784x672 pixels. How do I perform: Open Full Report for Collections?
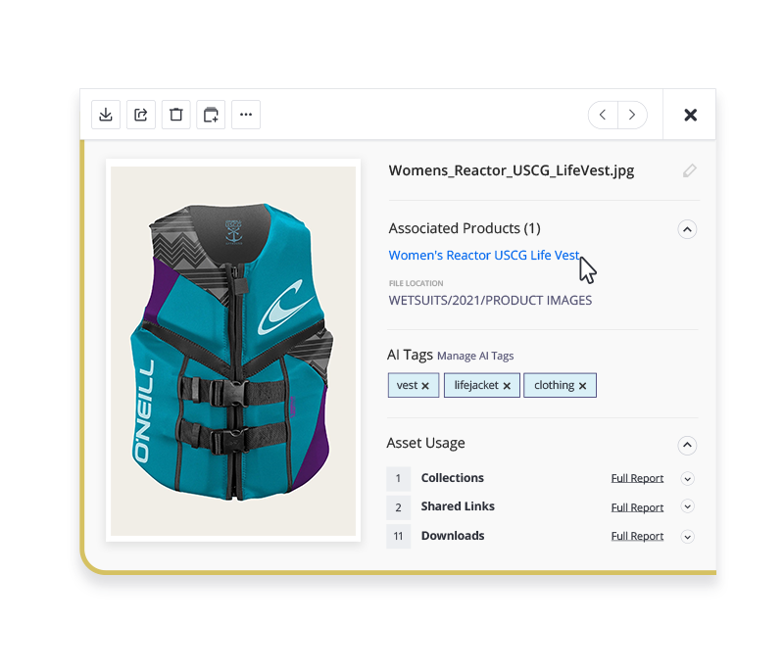[x=637, y=478]
